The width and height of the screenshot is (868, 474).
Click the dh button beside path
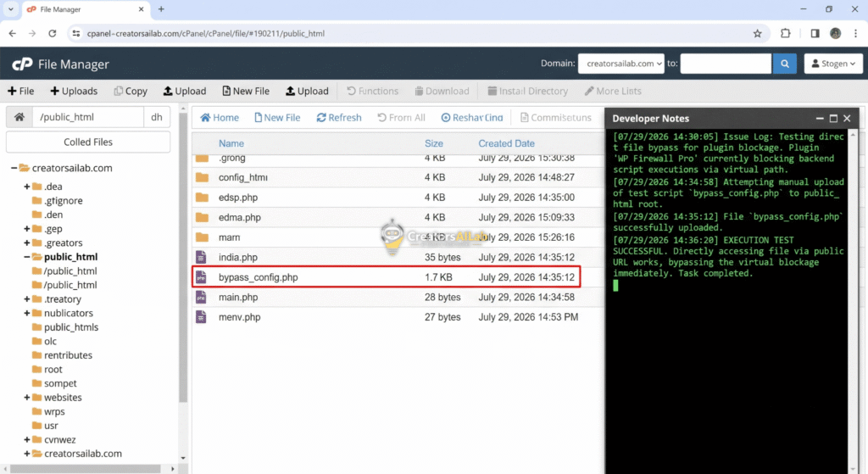157,117
